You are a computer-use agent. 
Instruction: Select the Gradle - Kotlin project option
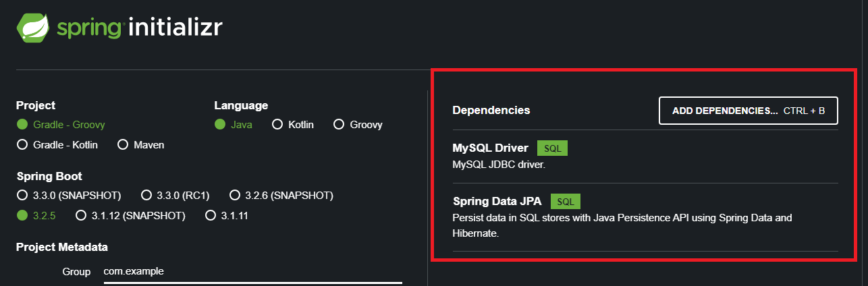pyautogui.click(x=57, y=144)
